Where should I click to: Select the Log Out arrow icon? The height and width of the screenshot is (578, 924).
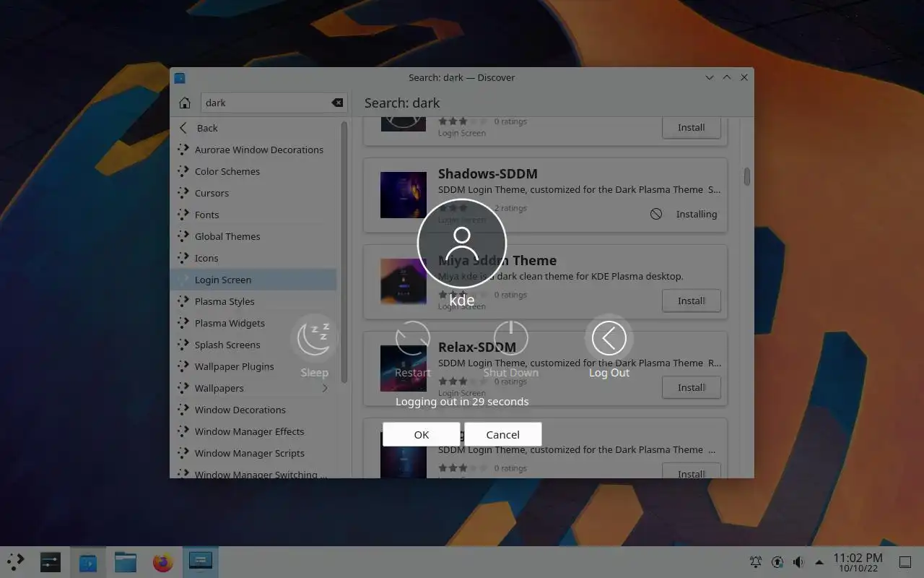click(x=609, y=338)
